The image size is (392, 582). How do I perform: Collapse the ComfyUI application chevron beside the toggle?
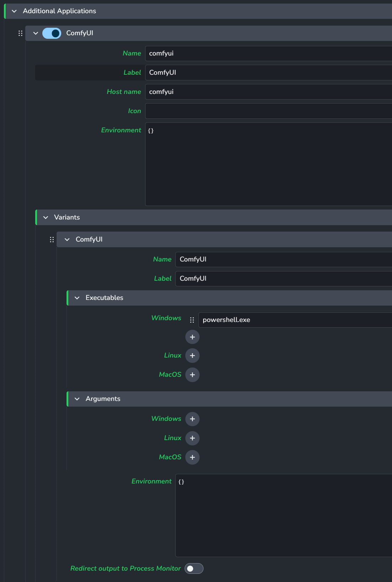pyautogui.click(x=36, y=33)
